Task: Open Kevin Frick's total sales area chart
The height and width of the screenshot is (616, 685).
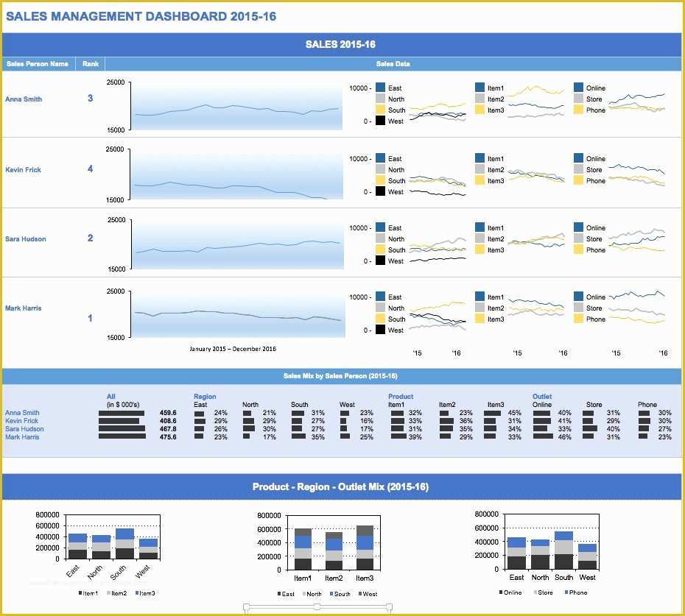Action: (x=236, y=174)
